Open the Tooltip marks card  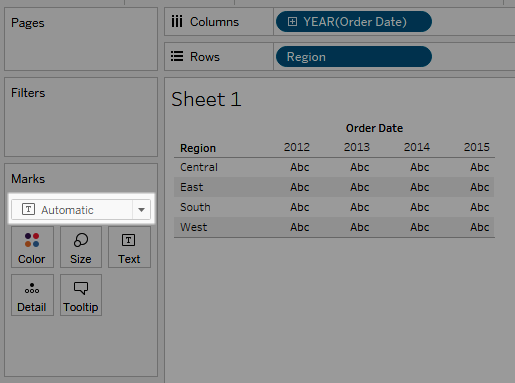click(x=81, y=295)
